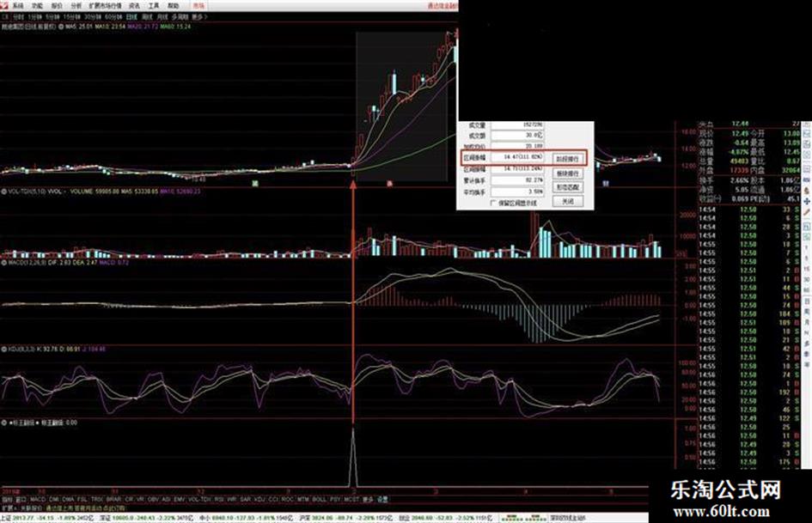Click the 板块排行 button in dialog
The height and width of the screenshot is (523, 812).
[x=568, y=173]
